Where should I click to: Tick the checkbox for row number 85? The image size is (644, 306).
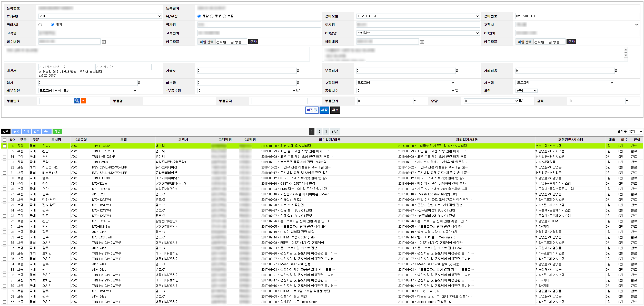click(4, 151)
